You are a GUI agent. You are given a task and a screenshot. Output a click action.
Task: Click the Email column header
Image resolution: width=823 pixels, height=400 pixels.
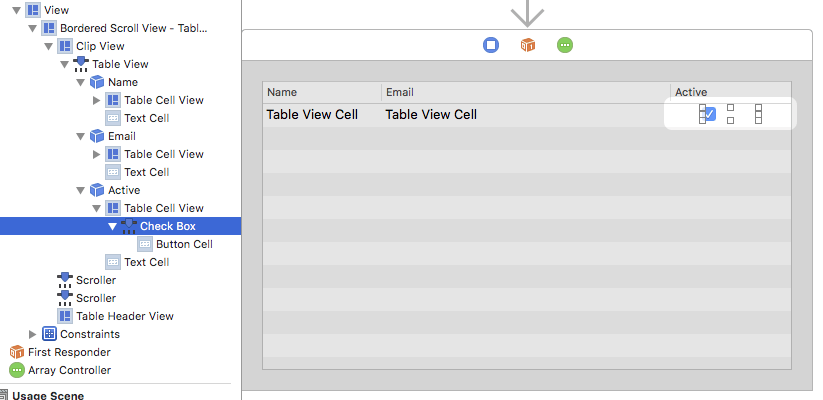point(525,92)
